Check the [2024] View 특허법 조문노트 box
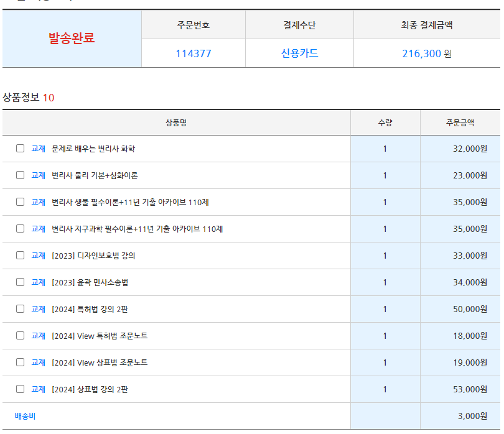 (21, 336)
